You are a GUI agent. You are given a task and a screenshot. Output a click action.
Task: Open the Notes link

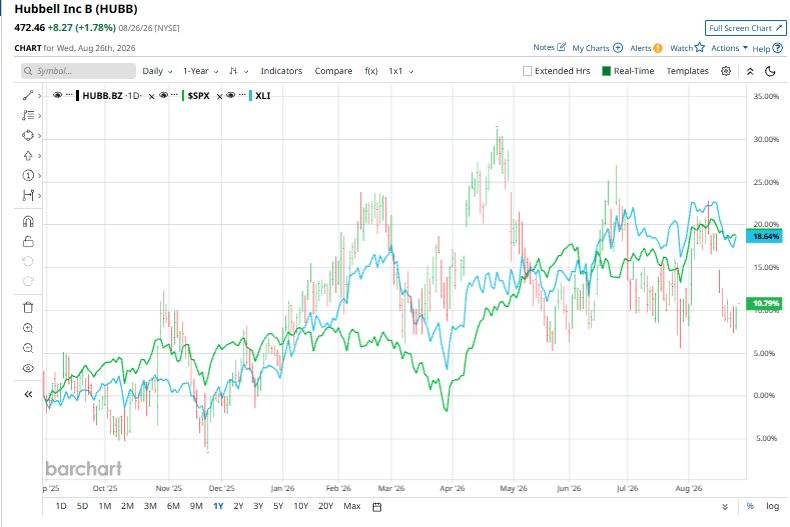(x=544, y=47)
